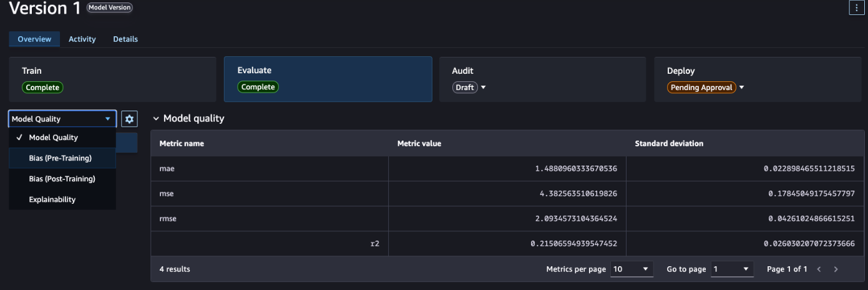The width and height of the screenshot is (868, 290).
Task: Select Bias (Pre-Training) option
Action: [62, 158]
